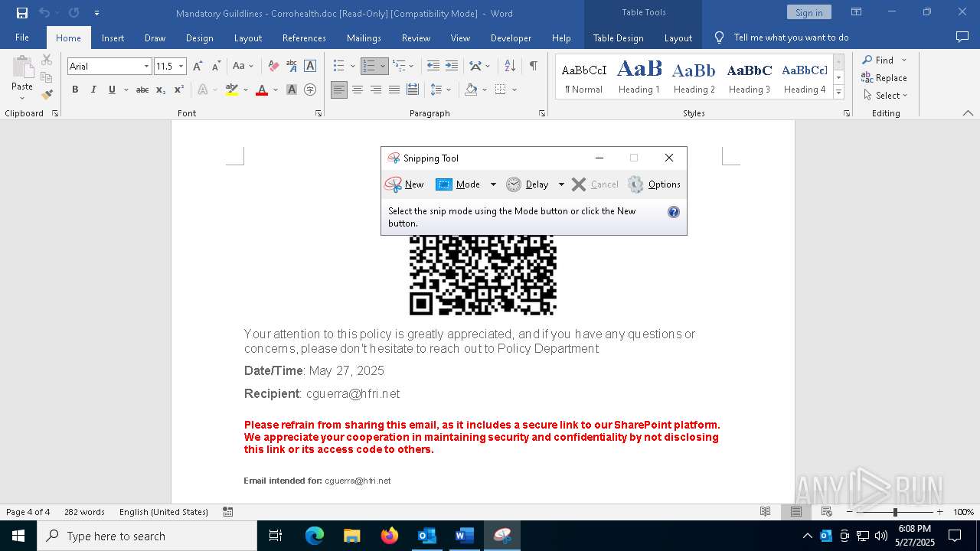Center align the paragraph

pyautogui.click(x=358, y=90)
